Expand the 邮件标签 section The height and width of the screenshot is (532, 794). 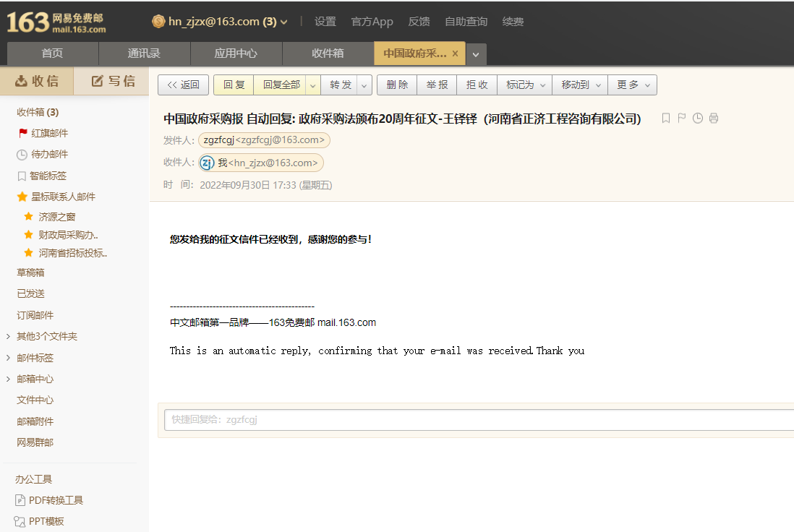pos(8,358)
